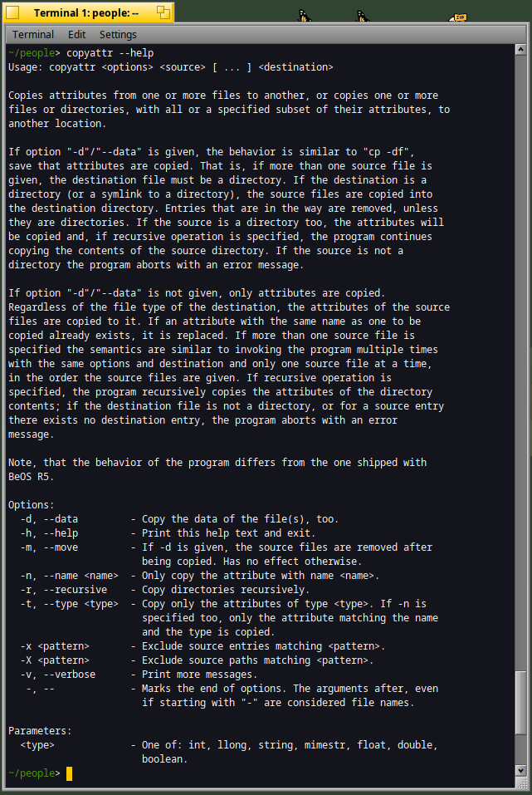532x795 pixels.
Task: Select the leftmost desktop icon behind the window
Action: [305, 17]
